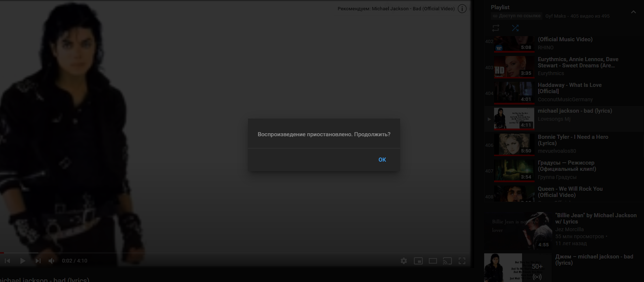The height and width of the screenshot is (282, 644).
Task: Click Группа Градусы channel name
Action: pyautogui.click(x=557, y=177)
